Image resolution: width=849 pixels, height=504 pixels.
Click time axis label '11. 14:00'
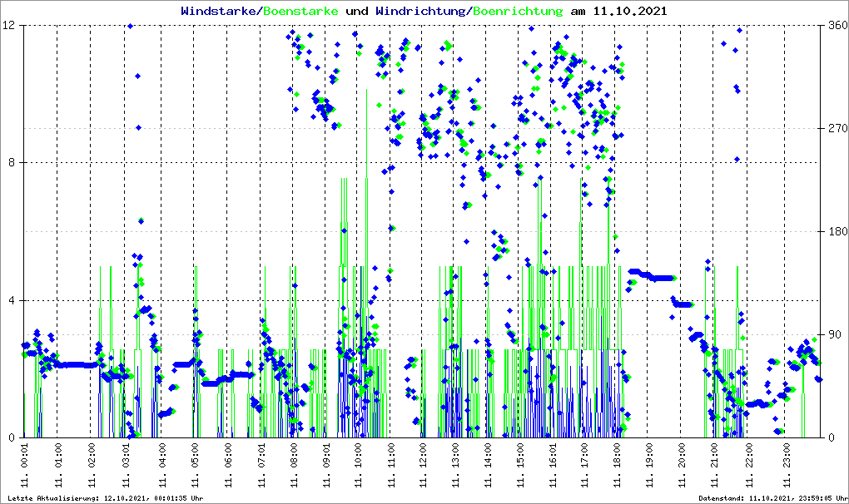tap(487, 465)
